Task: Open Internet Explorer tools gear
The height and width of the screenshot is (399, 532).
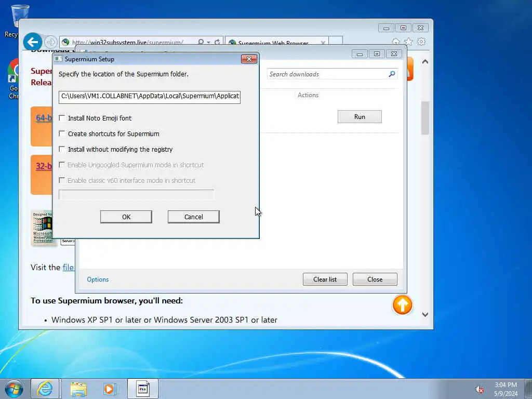Action: click(421, 42)
